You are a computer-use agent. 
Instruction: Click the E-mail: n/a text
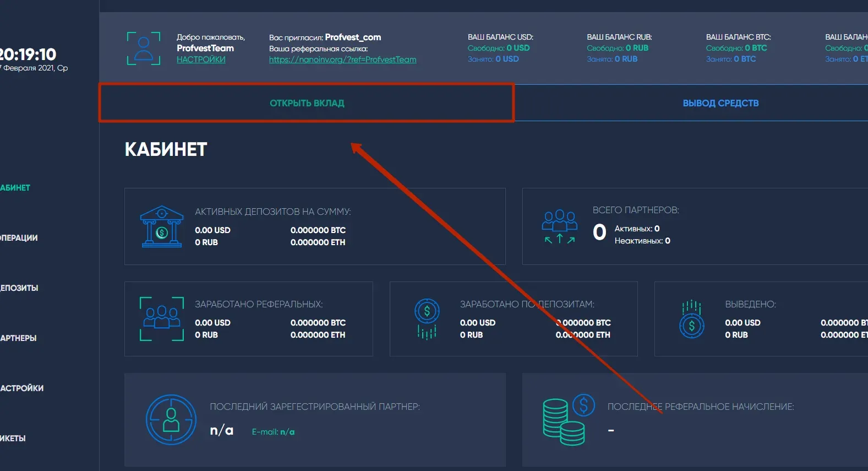[x=273, y=432]
